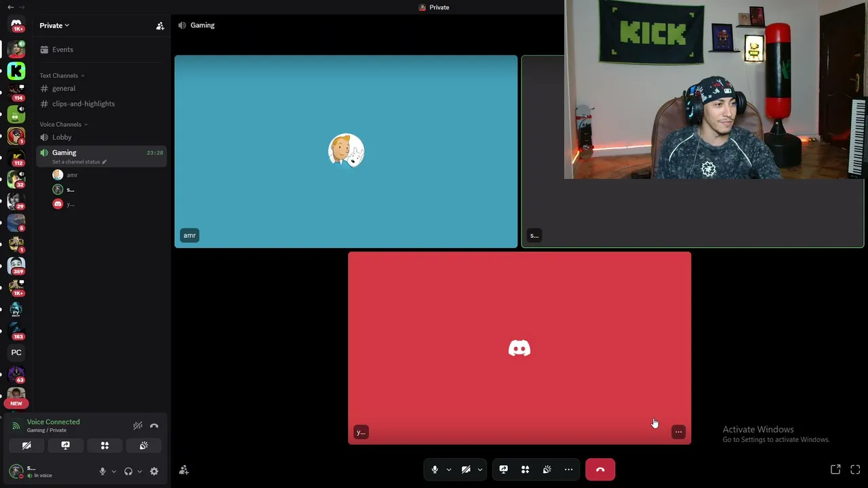Click the Voice Connected status text
The width and height of the screenshot is (868, 488).
[x=54, y=422]
